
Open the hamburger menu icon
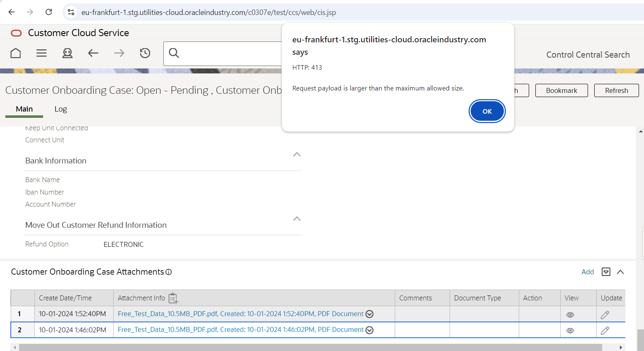click(x=41, y=53)
